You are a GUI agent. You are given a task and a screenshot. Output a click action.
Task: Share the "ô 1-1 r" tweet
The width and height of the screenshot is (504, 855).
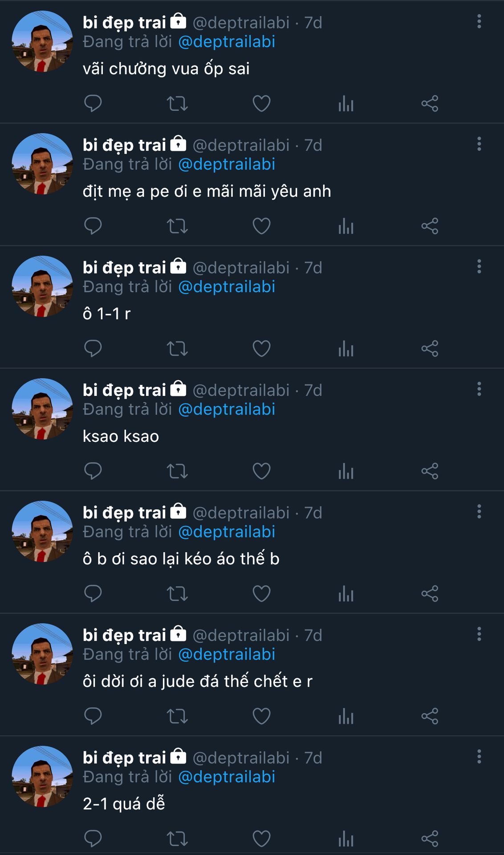click(430, 349)
